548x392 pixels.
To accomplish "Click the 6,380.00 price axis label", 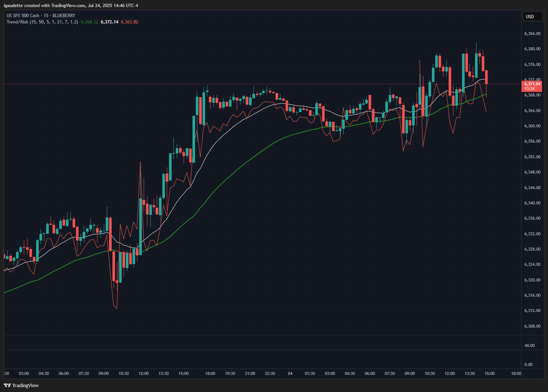I will click(532, 49).
